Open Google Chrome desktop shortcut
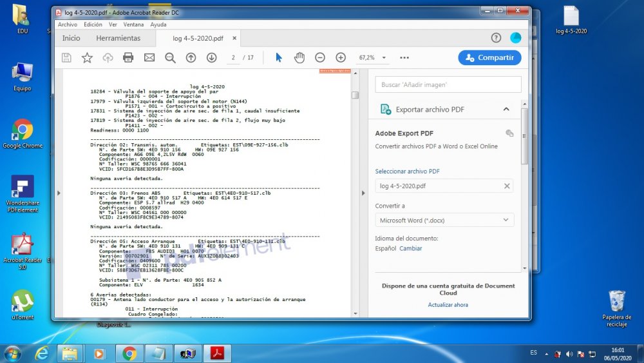 (x=23, y=133)
